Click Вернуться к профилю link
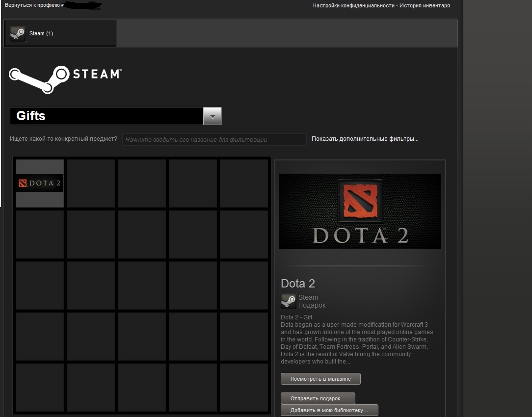Image resolution: width=532 pixels, height=417 pixels. [32, 5]
